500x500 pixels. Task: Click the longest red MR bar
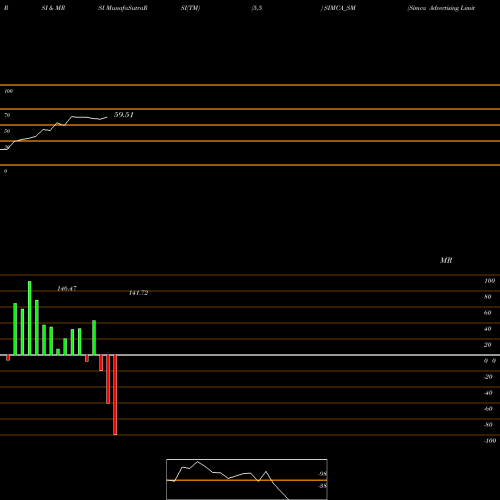coord(115,395)
